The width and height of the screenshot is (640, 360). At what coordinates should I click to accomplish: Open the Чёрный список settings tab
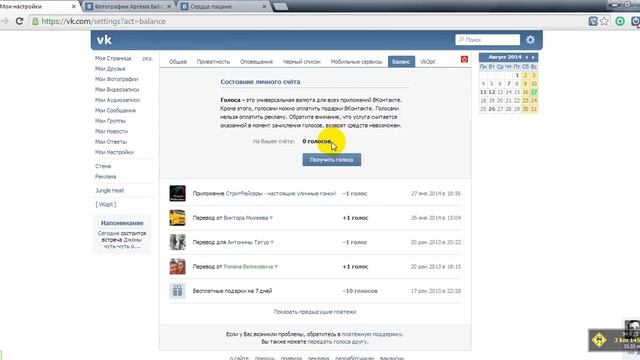pyautogui.click(x=302, y=62)
